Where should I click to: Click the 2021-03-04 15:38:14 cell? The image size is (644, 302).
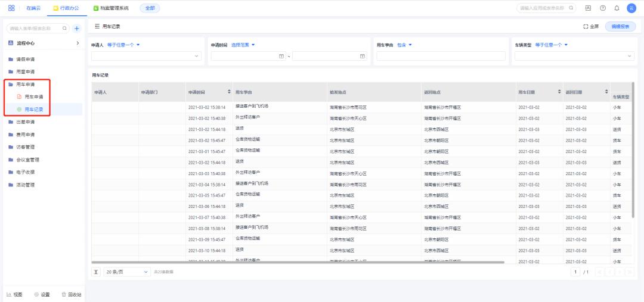coord(209,185)
